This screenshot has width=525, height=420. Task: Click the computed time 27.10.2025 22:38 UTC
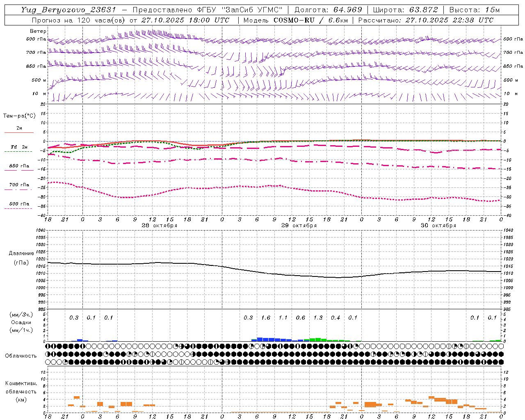point(449,20)
